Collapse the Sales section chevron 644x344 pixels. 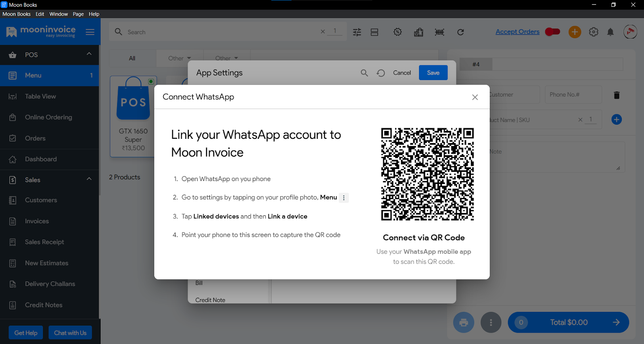89,179
